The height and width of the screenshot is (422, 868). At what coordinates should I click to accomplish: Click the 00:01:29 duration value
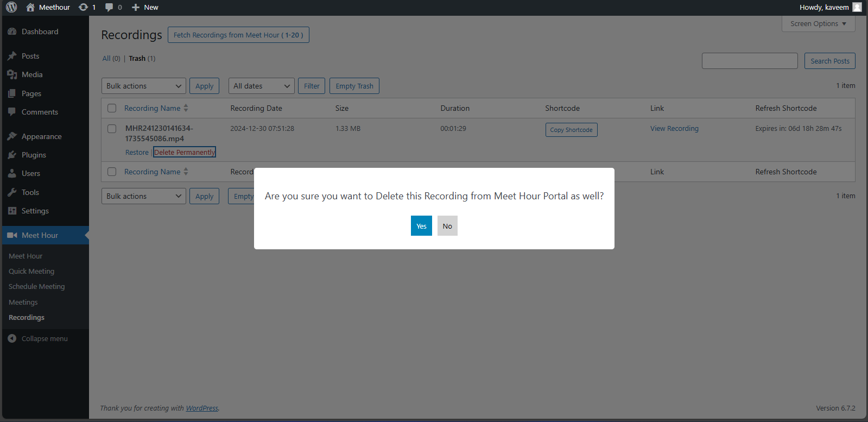coord(453,129)
